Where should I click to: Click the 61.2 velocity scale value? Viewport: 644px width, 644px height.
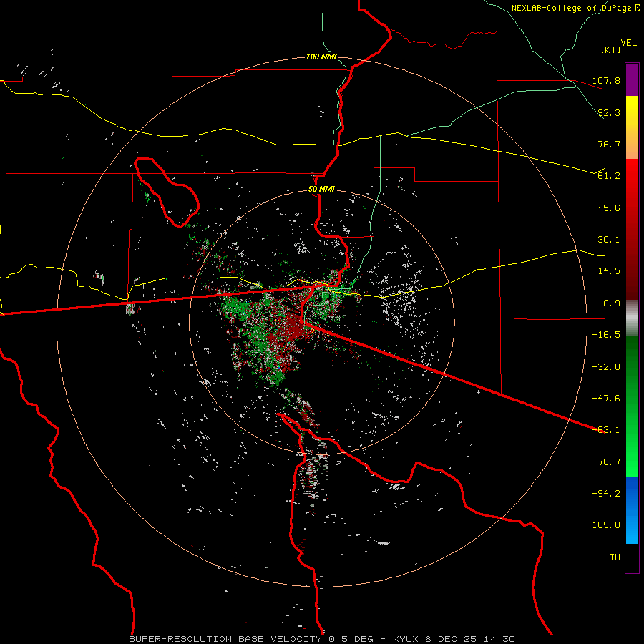coord(609,176)
